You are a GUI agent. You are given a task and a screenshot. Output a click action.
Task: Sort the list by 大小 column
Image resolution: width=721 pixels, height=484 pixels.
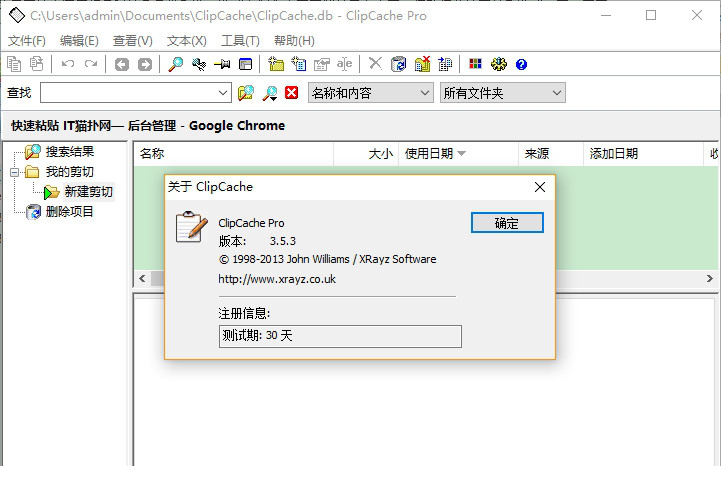366,154
